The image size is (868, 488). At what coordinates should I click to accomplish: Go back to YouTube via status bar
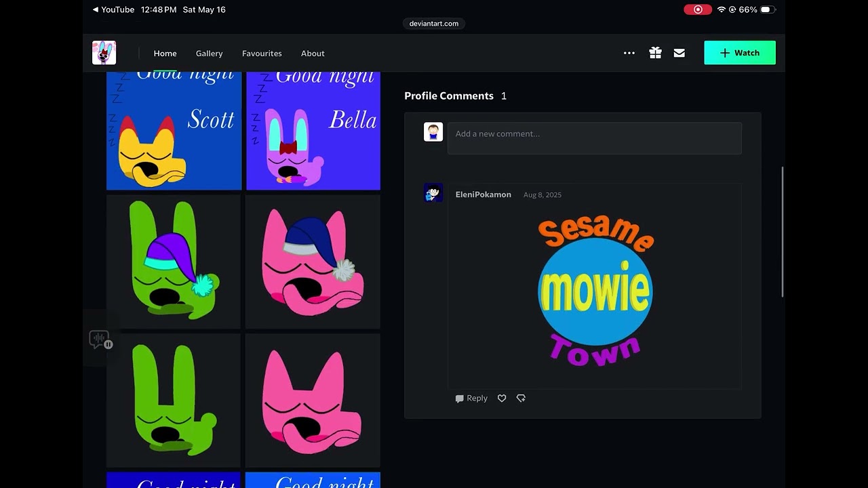[113, 9]
